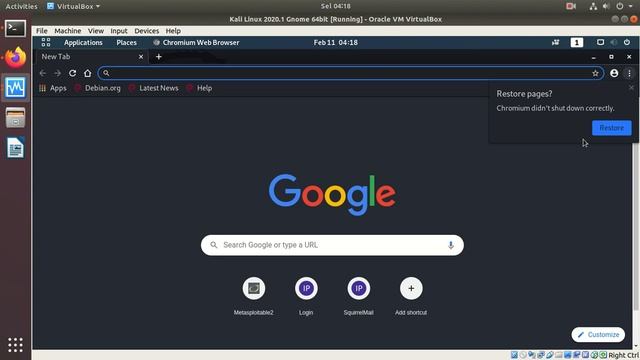The width and height of the screenshot is (640, 360).
Task: Open the host volume indicator
Action: pos(606,6)
